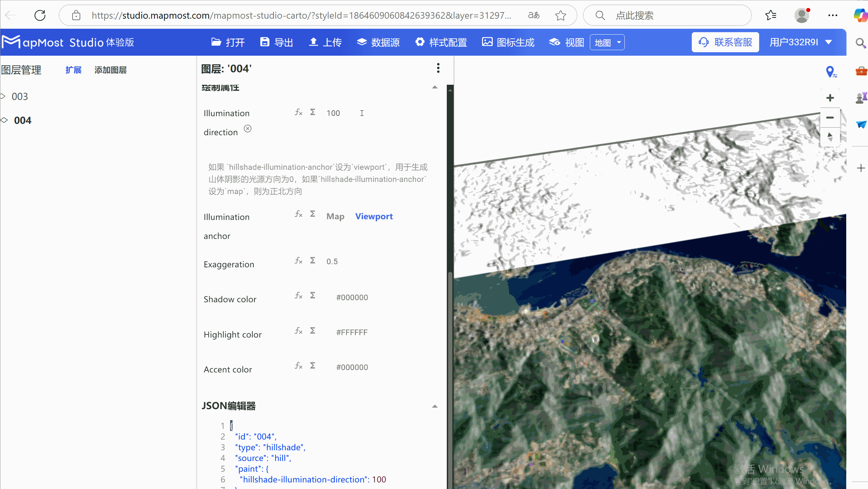Screen dimensions: 868x489
Task: Open the 数据源 data source panel
Action: click(x=378, y=42)
